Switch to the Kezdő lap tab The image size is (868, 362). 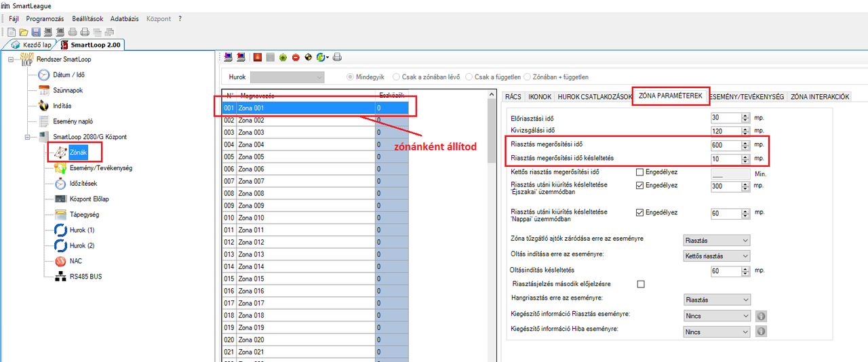(x=30, y=45)
